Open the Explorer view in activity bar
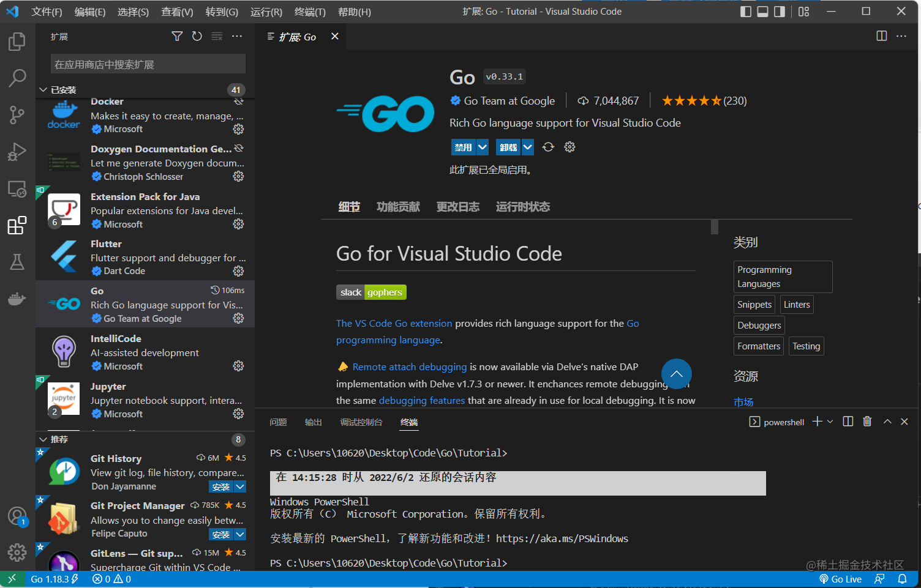Image resolution: width=921 pixels, height=588 pixels. [17, 42]
